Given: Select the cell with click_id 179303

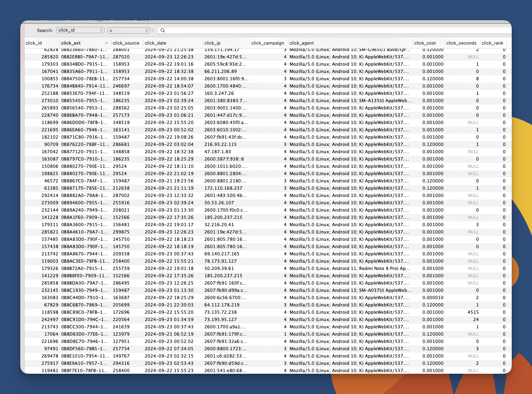Looking at the screenshot, I should tap(50, 64).
